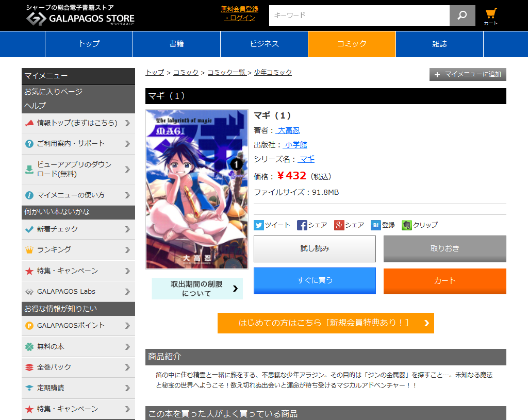Click the crown icon beside ランキング
The width and height of the screenshot is (528, 420).
coord(29,250)
